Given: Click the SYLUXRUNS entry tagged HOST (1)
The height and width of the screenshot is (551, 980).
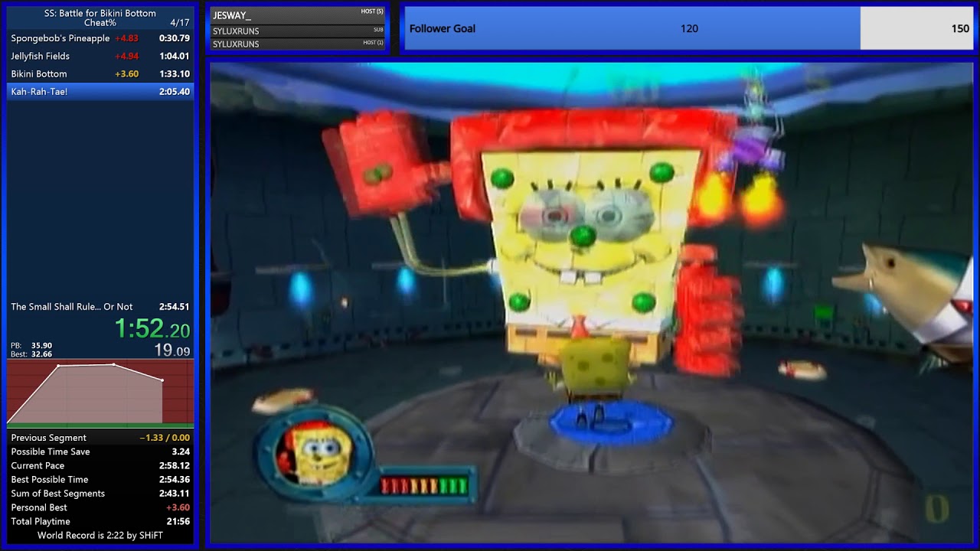Looking at the screenshot, I should (x=298, y=44).
